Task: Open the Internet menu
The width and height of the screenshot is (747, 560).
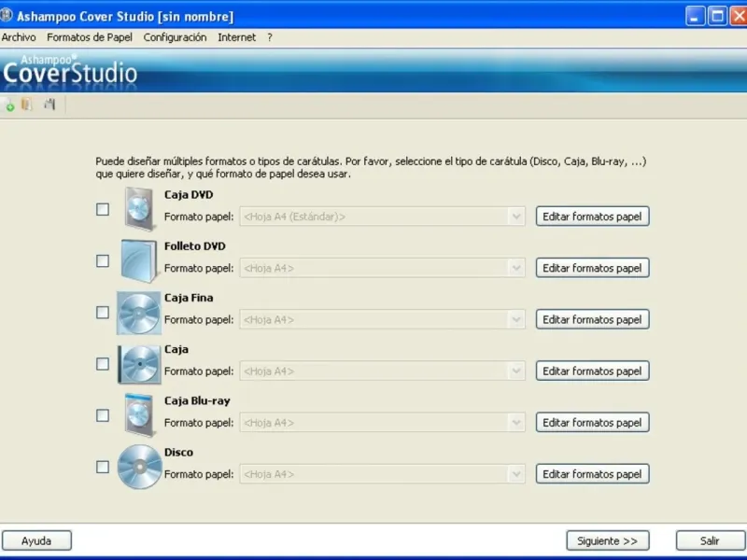Action: pyautogui.click(x=237, y=37)
